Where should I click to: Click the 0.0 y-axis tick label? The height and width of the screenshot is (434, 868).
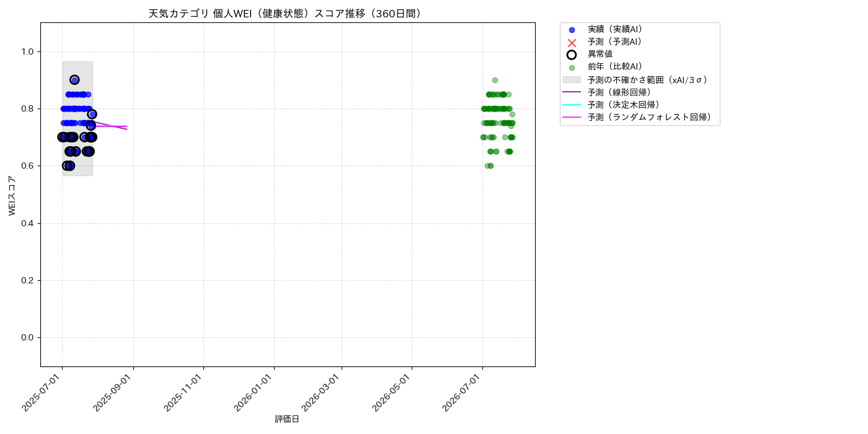[x=27, y=337]
